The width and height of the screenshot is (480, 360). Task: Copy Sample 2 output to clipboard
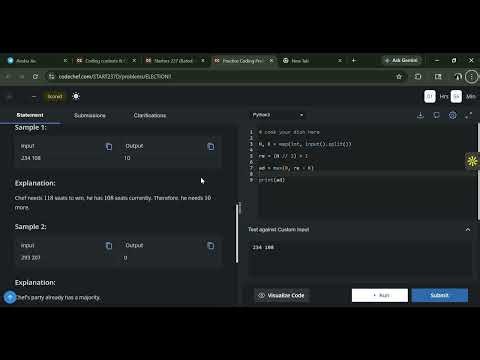(x=211, y=246)
